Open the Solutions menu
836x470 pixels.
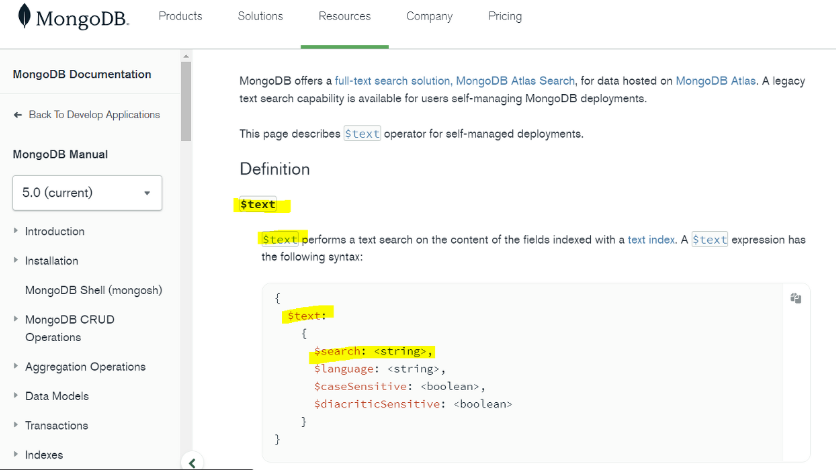260,16
